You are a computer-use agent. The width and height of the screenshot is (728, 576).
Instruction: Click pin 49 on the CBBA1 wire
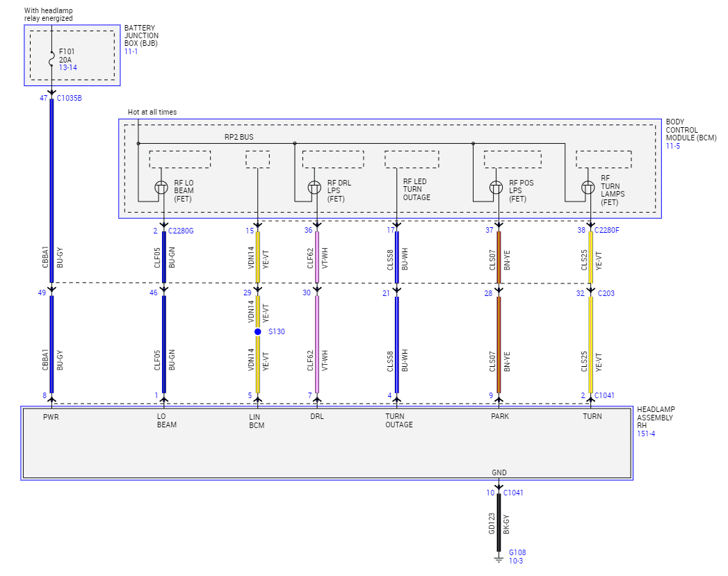(42, 293)
